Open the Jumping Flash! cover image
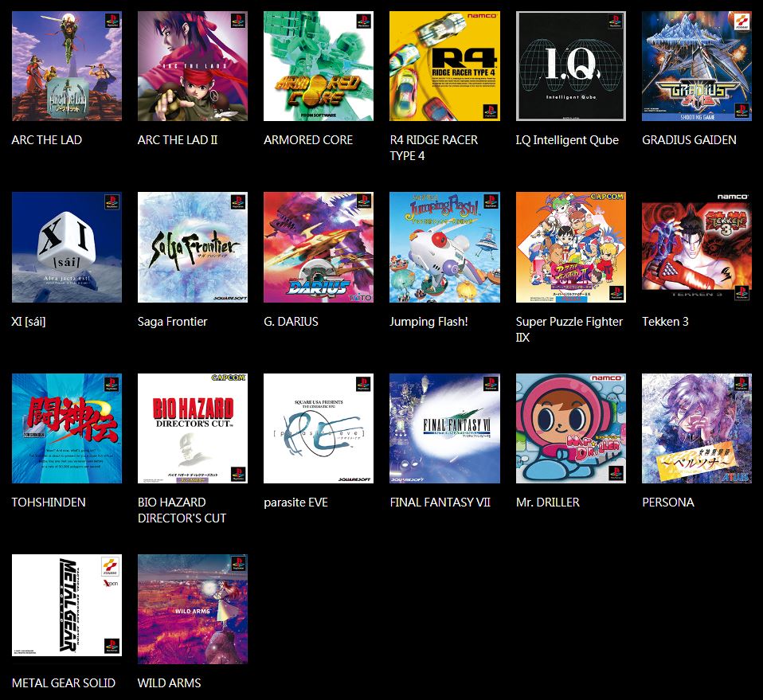 pyautogui.click(x=444, y=247)
